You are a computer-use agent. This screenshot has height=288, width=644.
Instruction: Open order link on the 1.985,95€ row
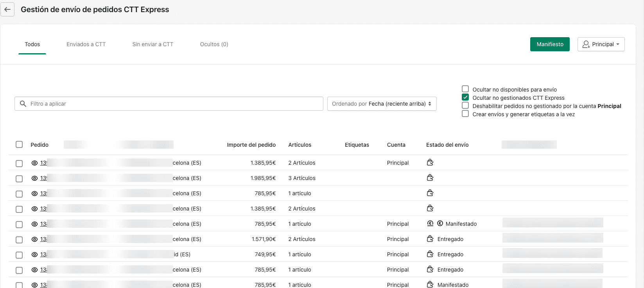43,178
